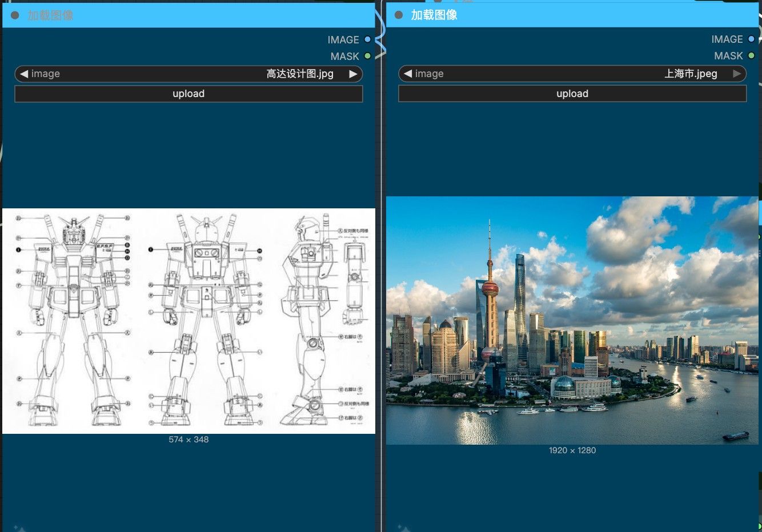Click the MASK output port of the 上海市.jpeg node
The width and height of the screenshot is (762, 532).
pyautogui.click(x=751, y=55)
